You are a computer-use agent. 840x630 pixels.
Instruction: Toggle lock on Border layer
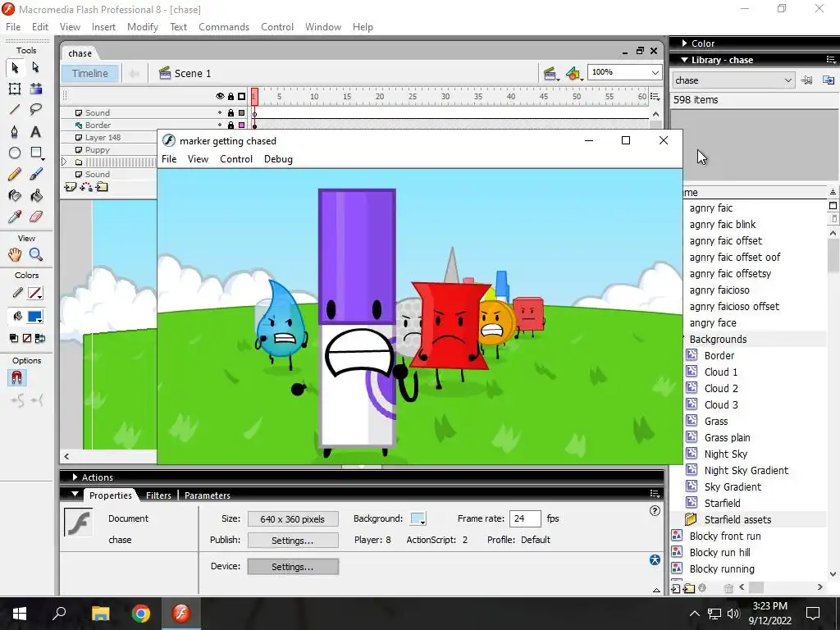(x=231, y=126)
